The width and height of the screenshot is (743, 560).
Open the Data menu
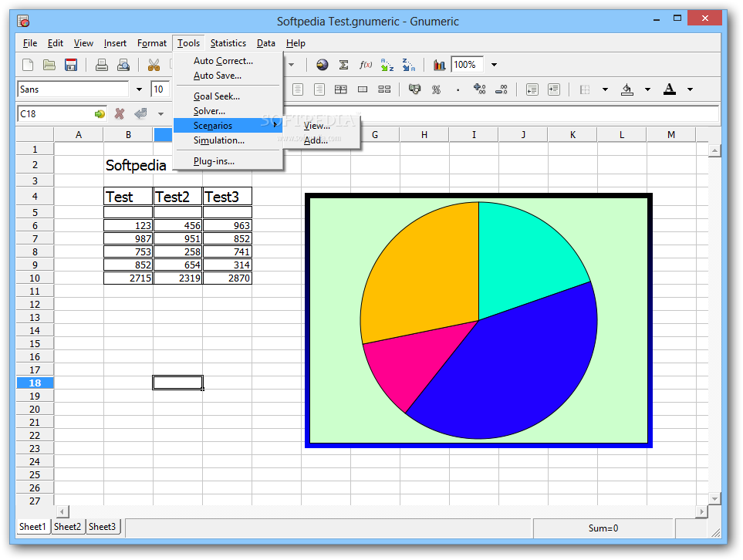266,43
